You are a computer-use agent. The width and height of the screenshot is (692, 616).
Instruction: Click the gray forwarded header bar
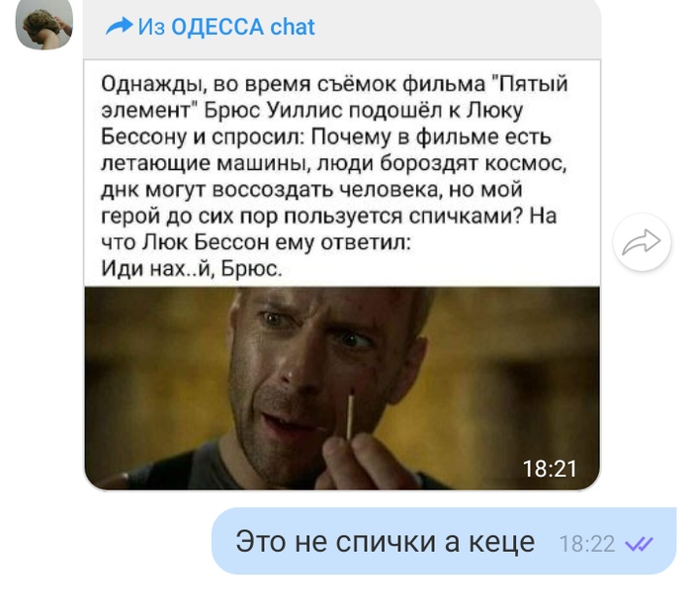(342, 29)
